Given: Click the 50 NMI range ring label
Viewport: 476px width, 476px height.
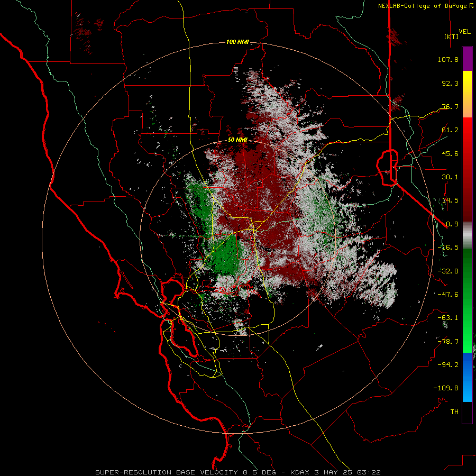Looking at the screenshot, I should point(237,140).
